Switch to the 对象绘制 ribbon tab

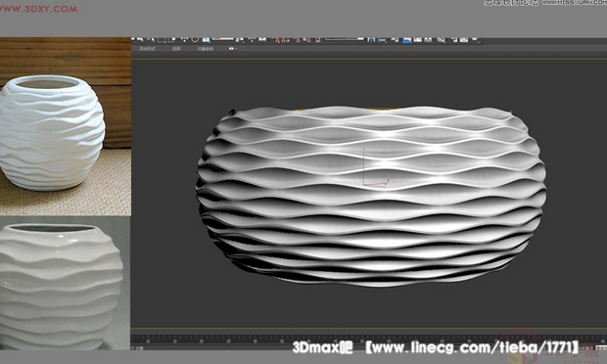[x=206, y=49]
